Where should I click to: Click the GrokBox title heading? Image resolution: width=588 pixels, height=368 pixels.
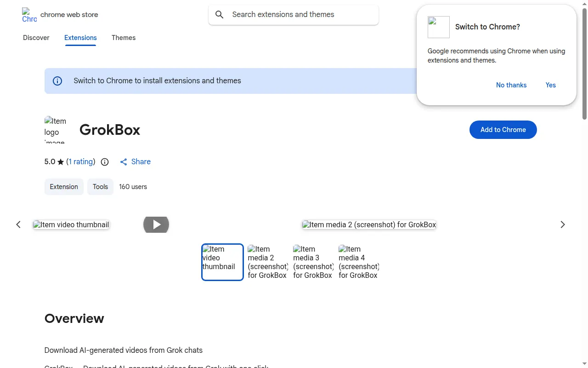110,130
